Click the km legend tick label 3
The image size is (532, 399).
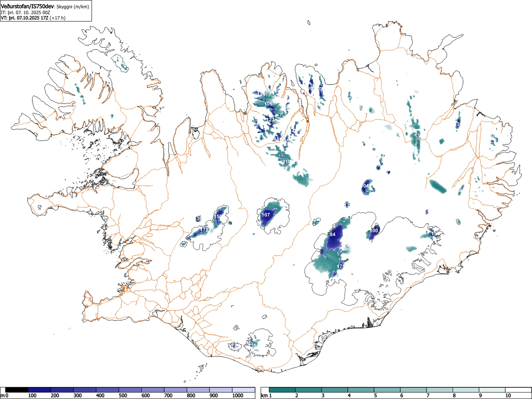[x=323, y=396]
